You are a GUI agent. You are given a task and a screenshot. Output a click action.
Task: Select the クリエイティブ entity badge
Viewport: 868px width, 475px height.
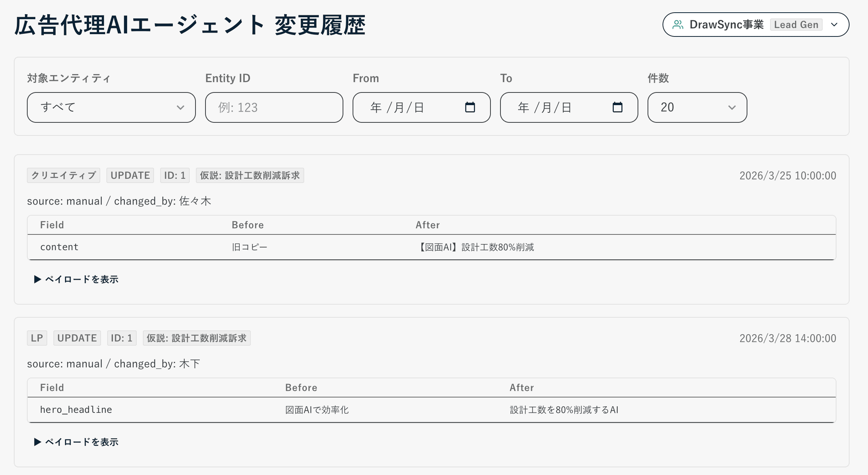pos(63,175)
